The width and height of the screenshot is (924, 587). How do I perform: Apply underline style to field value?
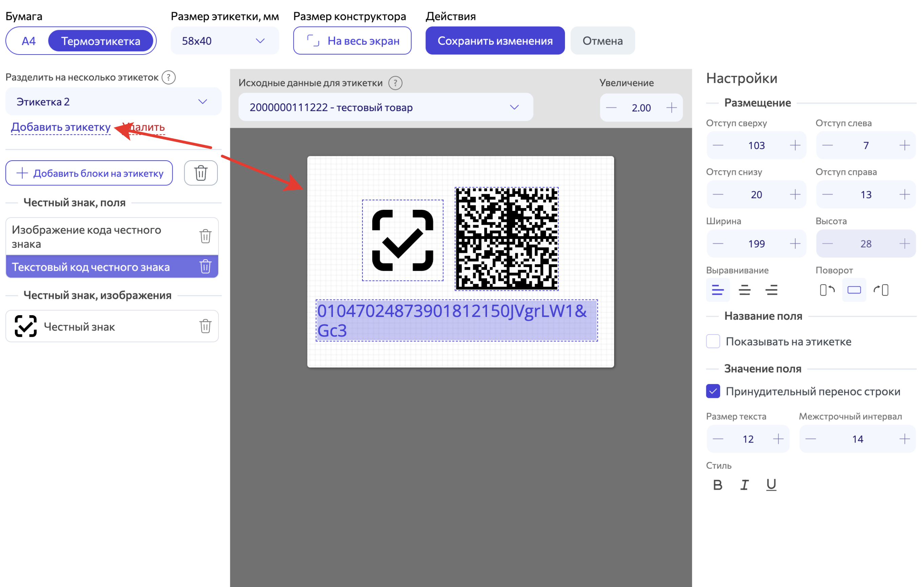pyautogui.click(x=771, y=485)
